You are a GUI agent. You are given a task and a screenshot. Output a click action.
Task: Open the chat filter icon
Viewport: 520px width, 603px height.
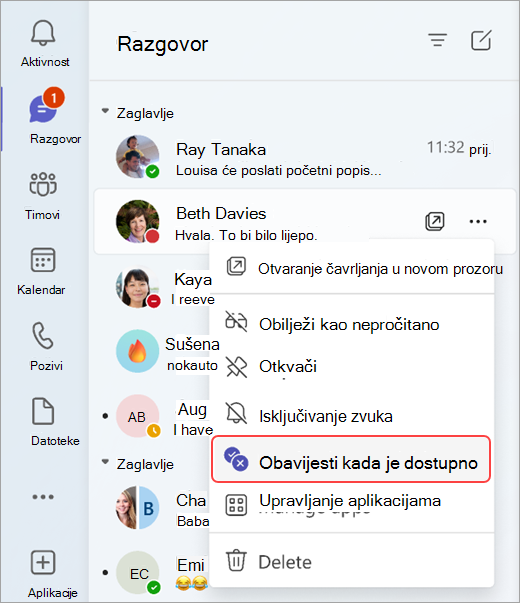438,40
